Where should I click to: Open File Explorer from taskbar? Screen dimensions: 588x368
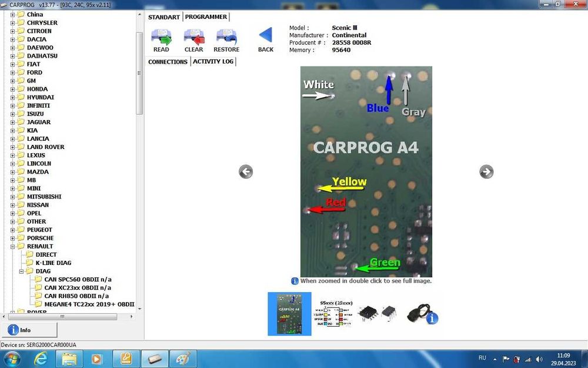[x=69, y=359]
